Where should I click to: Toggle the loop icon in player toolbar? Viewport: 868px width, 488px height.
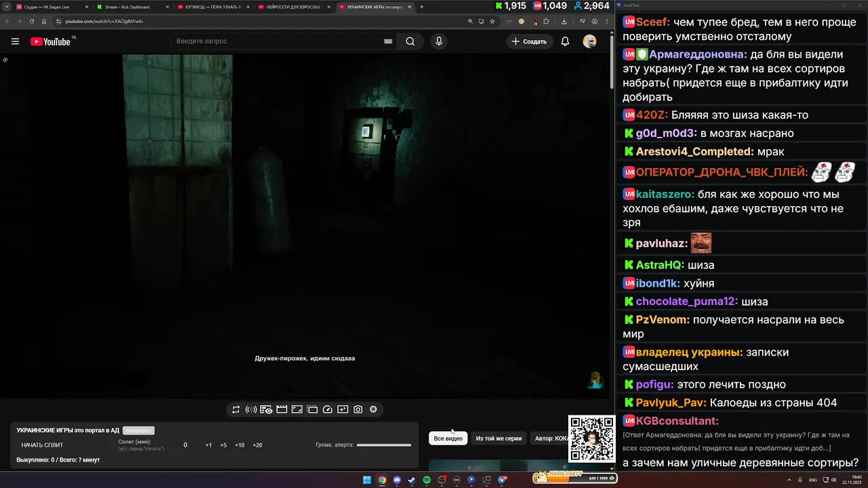tap(236, 409)
